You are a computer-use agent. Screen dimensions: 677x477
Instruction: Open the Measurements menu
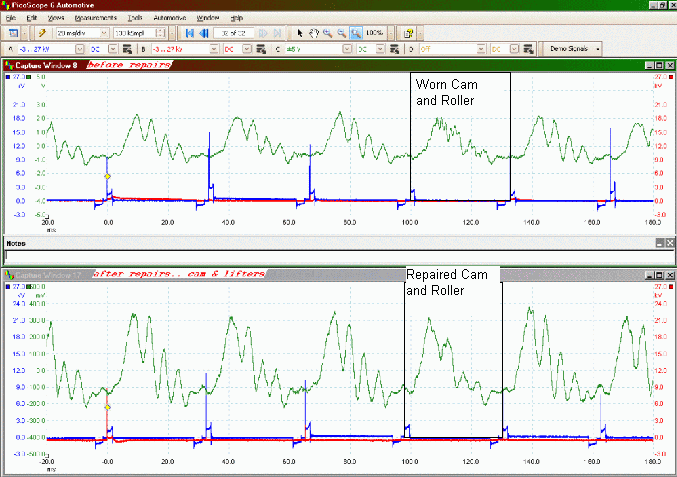(94, 18)
